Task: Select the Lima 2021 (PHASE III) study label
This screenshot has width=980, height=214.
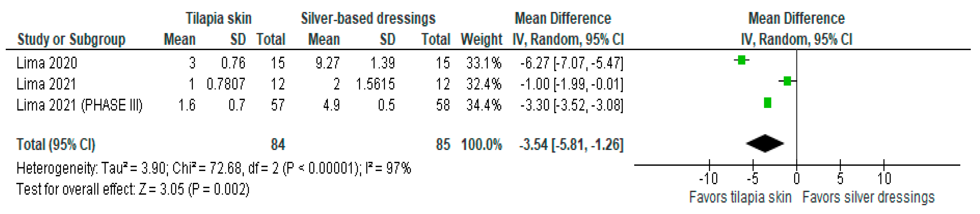Action: pyautogui.click(x=79, y=105)
